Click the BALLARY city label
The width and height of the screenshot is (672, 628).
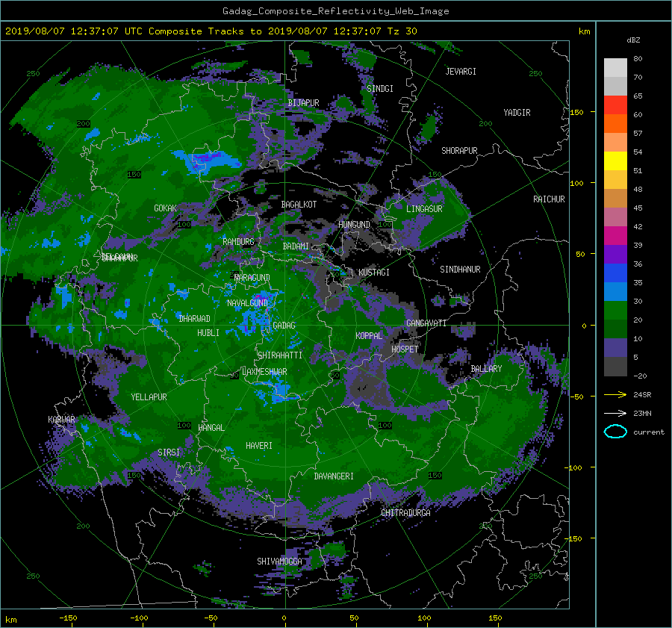pyautogui.click(x=486, y=369)
